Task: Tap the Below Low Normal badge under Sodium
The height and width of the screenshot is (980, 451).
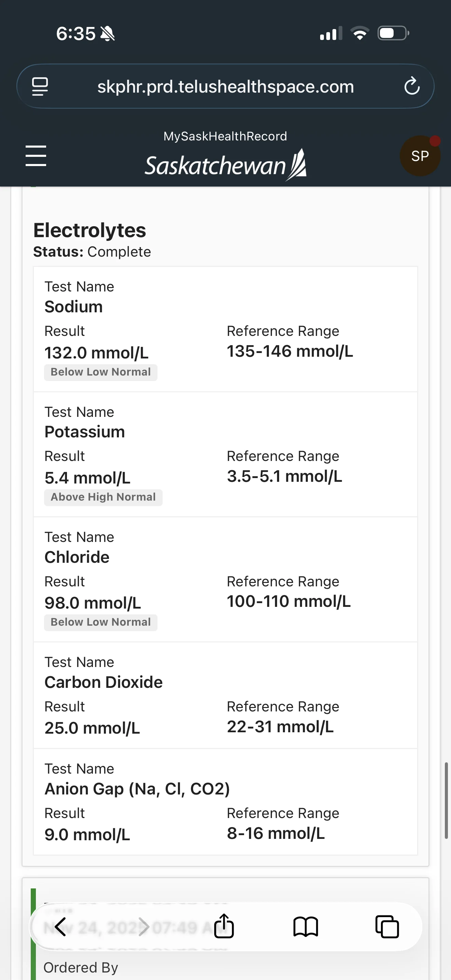Action: (x=101, y=372)
